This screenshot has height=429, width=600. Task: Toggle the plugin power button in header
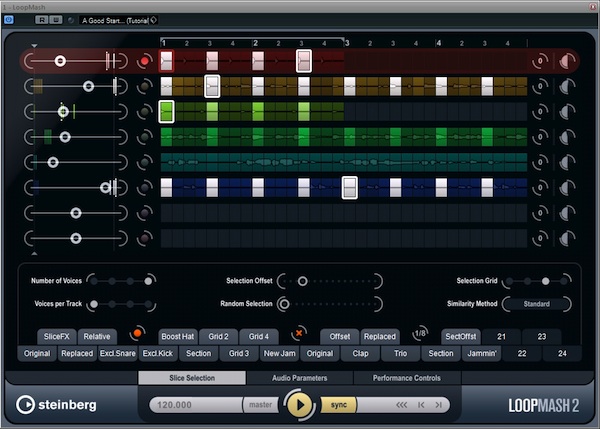coord(8,20)
